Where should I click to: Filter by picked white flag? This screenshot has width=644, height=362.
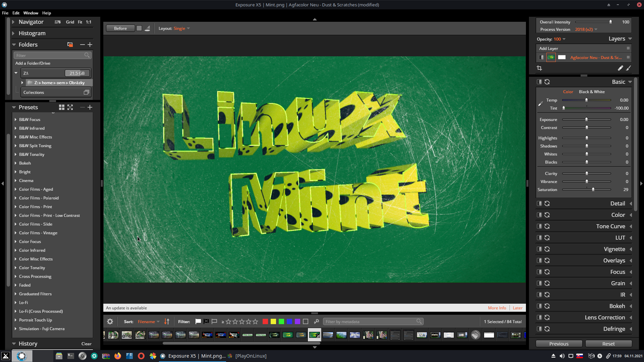198,321
